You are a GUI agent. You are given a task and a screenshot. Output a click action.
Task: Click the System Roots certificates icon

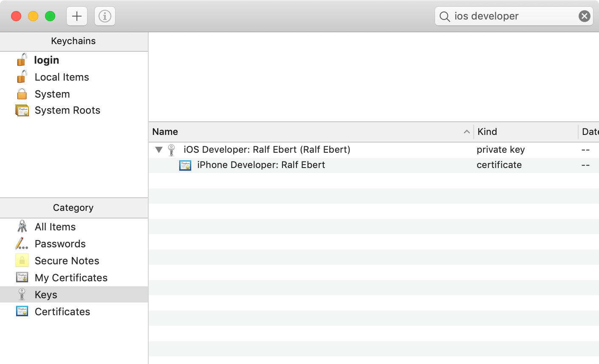click(22, 110)
